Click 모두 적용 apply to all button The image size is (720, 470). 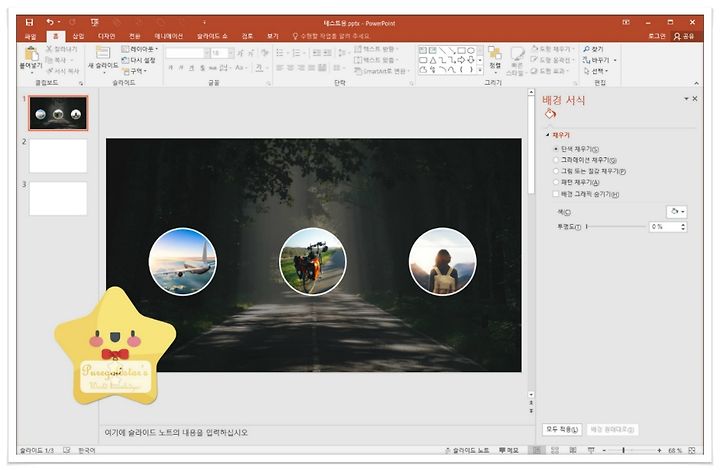pos(562,429)
